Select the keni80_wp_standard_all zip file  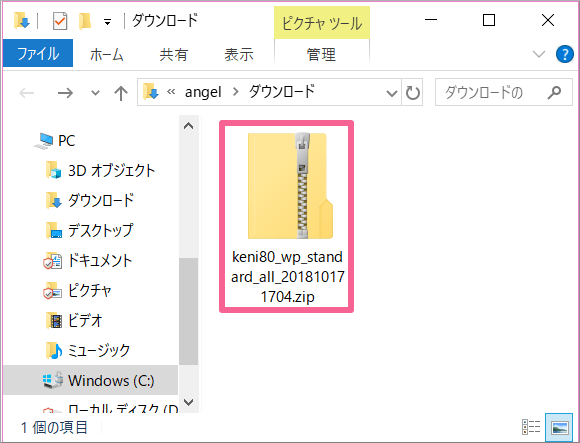click(x=287, y=217)
